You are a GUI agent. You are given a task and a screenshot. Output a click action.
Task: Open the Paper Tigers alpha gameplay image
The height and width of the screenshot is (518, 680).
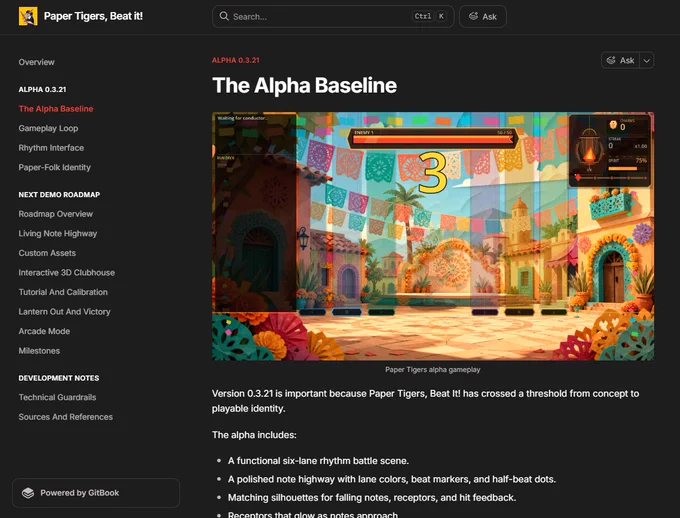pos(433,236)
